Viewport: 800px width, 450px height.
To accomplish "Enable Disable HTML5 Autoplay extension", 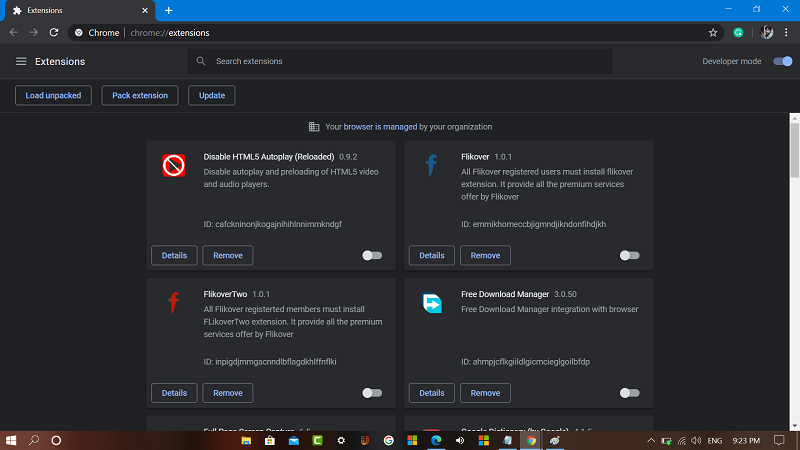I will pos(372,255).
